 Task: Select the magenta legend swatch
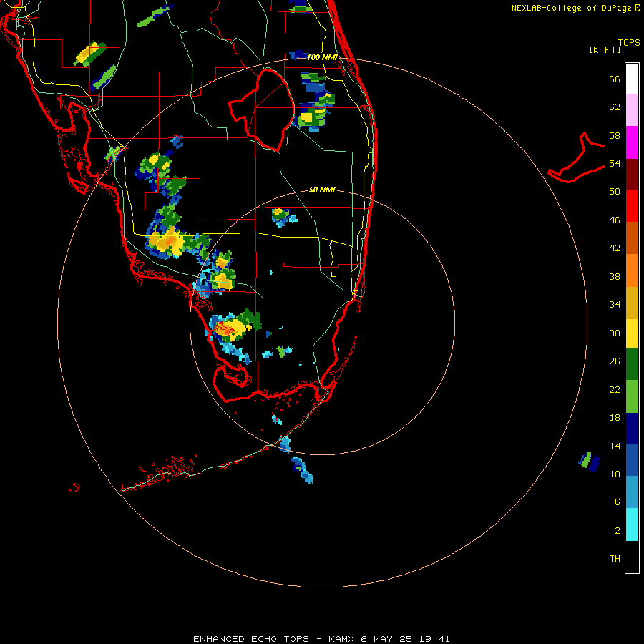(632, 142)
